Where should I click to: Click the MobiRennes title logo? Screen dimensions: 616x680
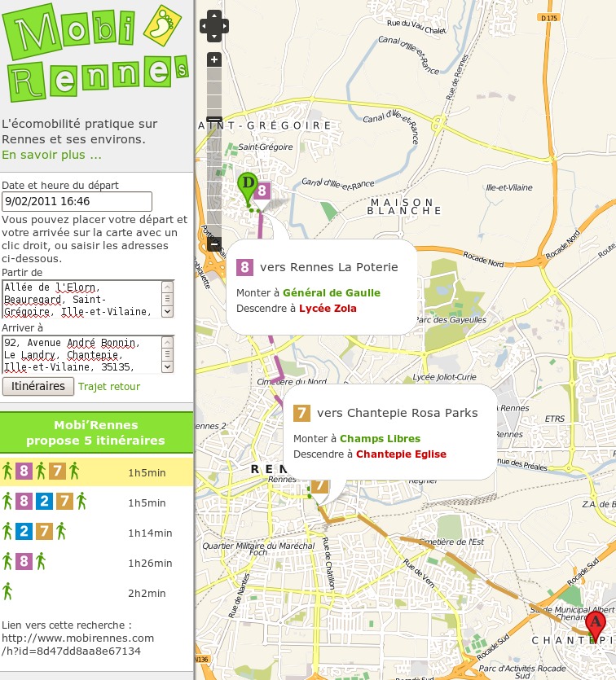click(x=95, y=52)
